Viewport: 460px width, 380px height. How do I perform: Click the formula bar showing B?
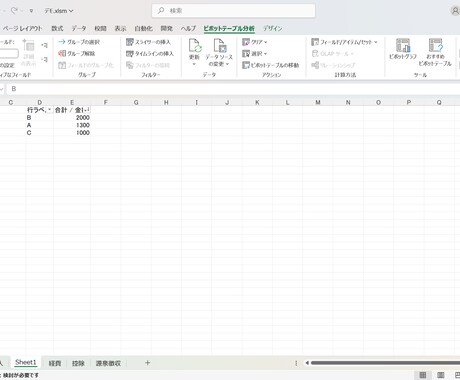(233, 89)
